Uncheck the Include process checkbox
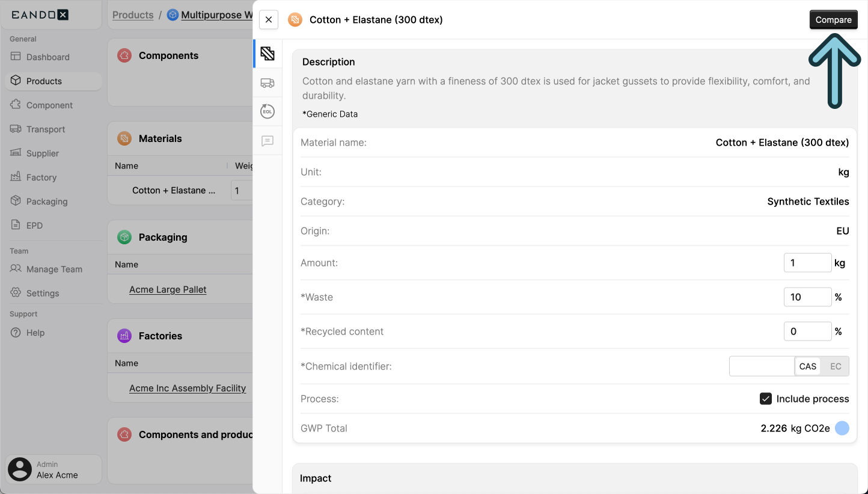 click(x=765, y=398)
